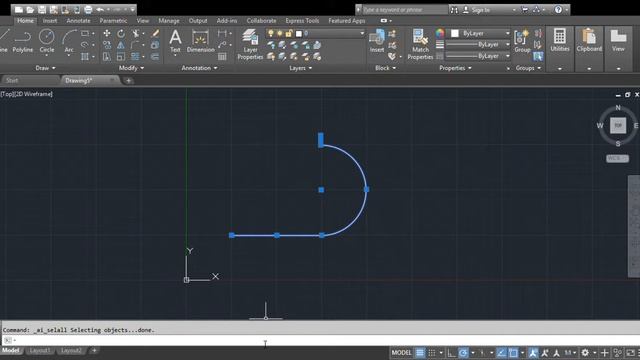Click the Rectangle draw tool
The image size is (640, 360).
click(85, 33)
